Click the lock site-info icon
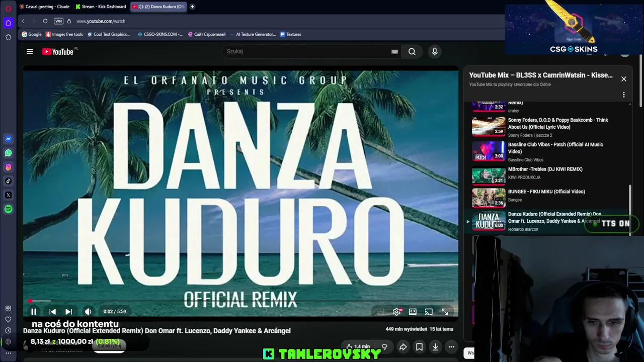This screenshot has height=362, width=644. click(69, 21)
